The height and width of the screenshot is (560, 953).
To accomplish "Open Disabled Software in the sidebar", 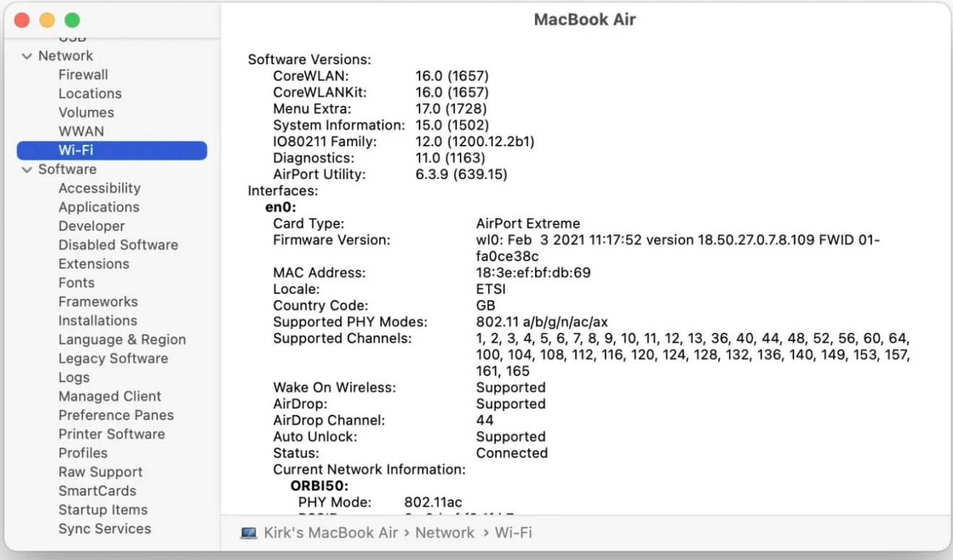I will [118, 245].
